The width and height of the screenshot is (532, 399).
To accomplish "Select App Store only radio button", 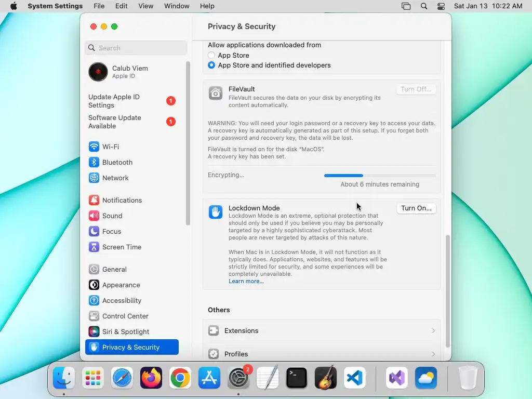I will coord(211,55).
